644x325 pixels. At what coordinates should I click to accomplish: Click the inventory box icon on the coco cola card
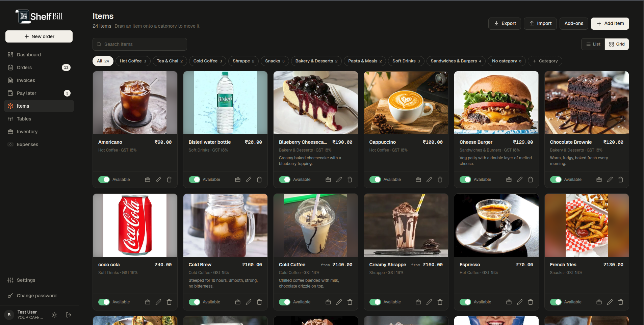(x=148, y=302)
